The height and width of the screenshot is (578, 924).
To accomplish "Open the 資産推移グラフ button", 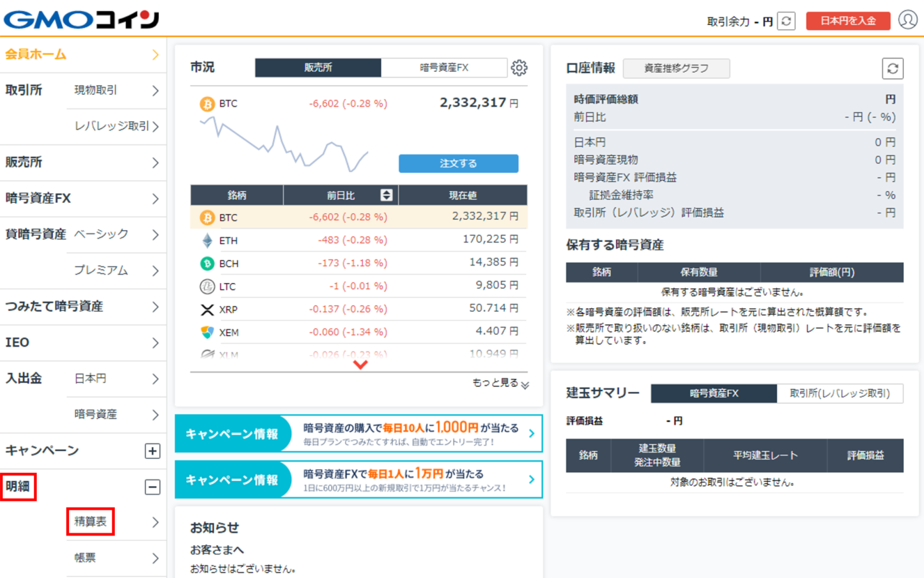I will pyautogui.click(x=676, y=68).
